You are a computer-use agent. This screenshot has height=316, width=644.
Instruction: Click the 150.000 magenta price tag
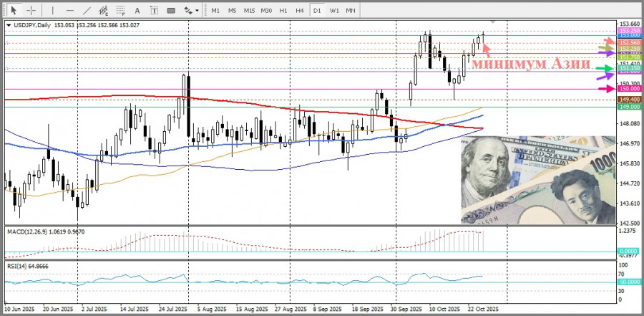click(x=629, y=88)
